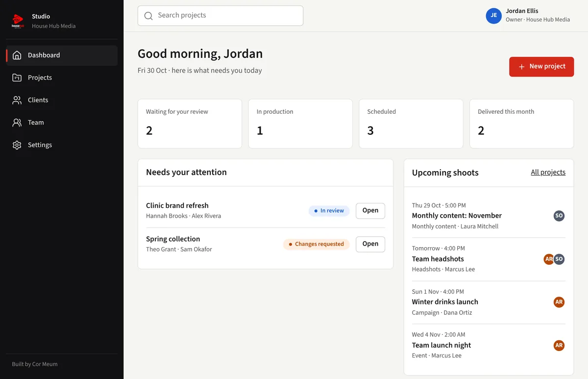
Task: Click Monthly content · Laura Mitchell text
Action: point(455,227)
